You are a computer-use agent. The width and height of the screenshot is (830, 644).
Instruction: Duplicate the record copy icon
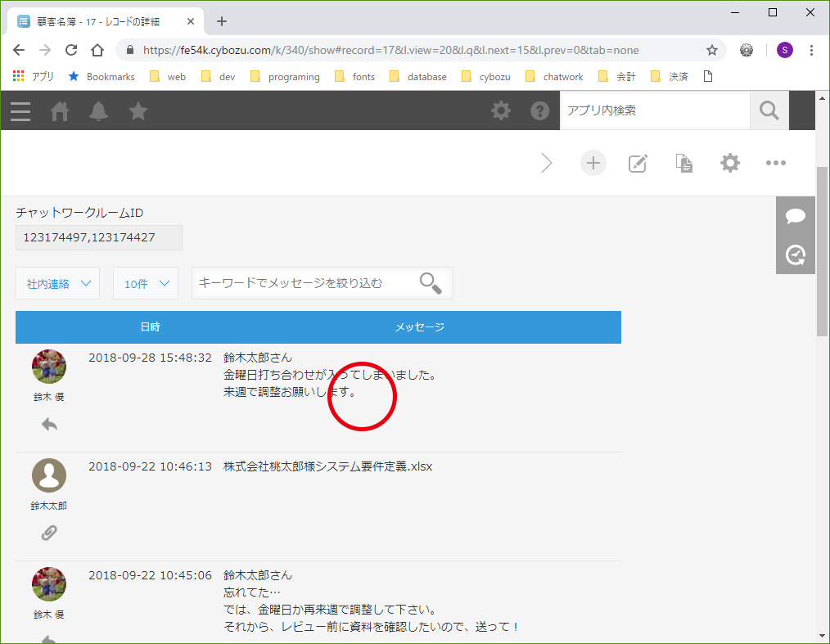684,163
